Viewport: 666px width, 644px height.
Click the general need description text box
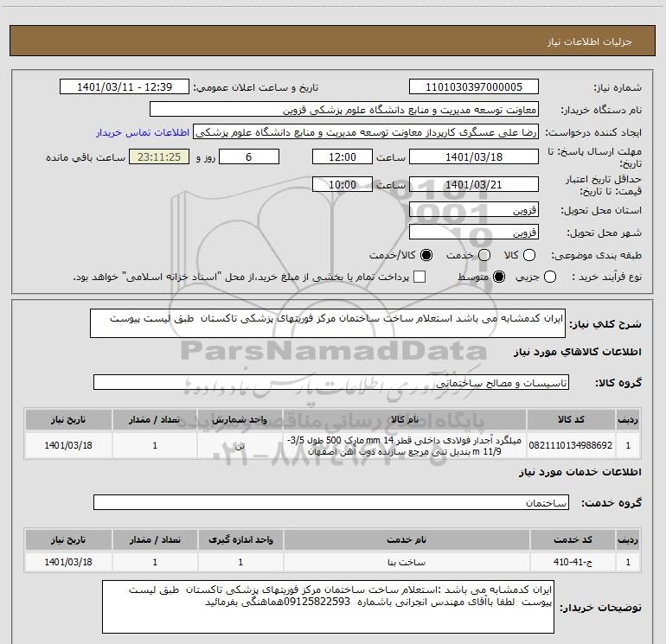pos(328,323)
